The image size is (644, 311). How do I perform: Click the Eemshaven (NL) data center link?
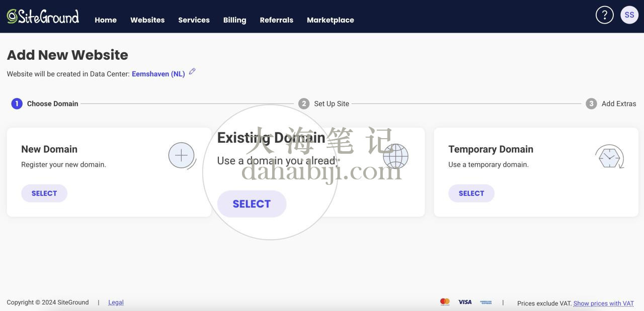tap(158, 74)
